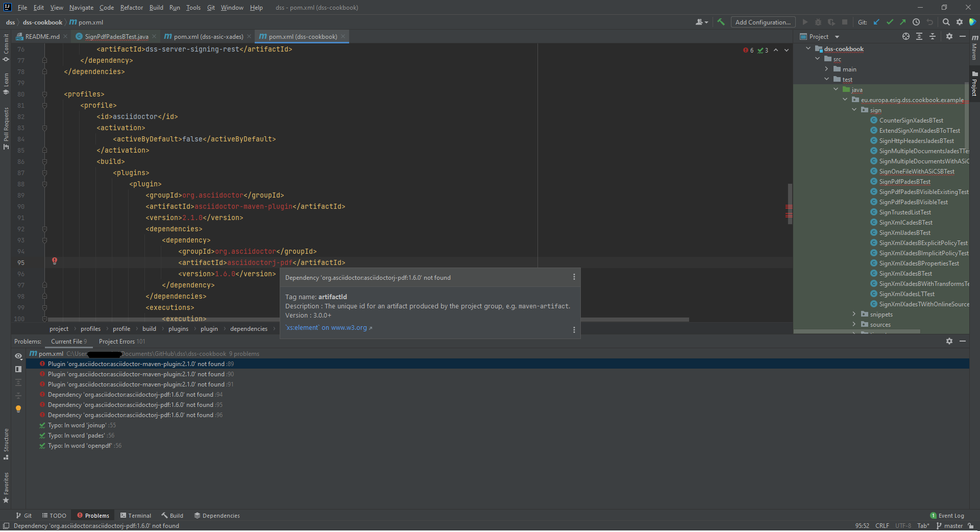Toggle the editor preview button in Problems panel
This screenshot has height=532, width=980.
pyautogui.click(x=18, y=369)
